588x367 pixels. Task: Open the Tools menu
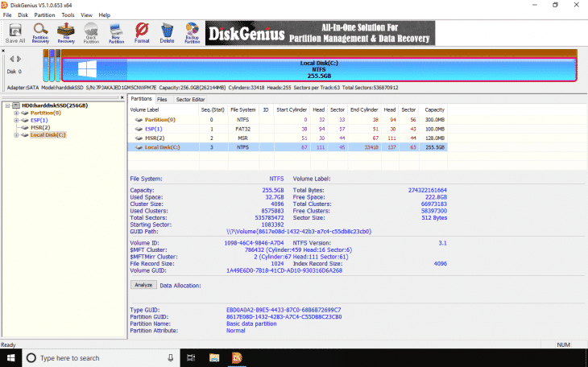click(x=68, y=15)
